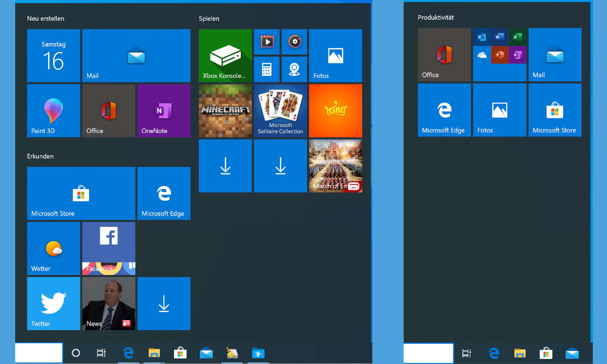Open the Facebook tile
Viewport: 607px width, 364px height.
[109, 248]
